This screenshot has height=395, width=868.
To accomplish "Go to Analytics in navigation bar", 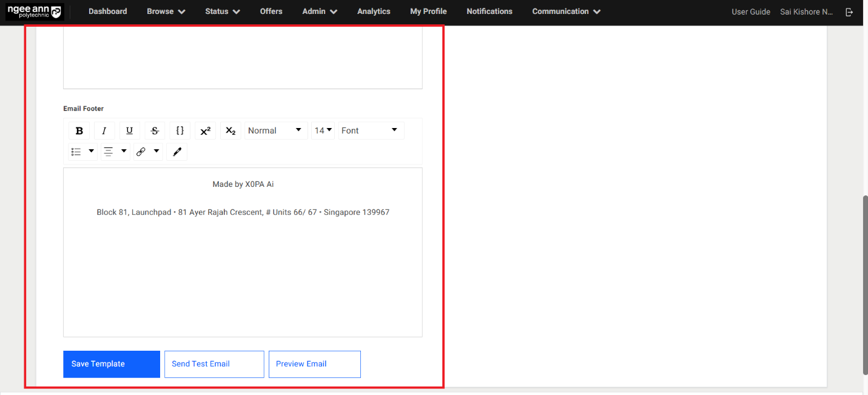I will click(374, 12).
